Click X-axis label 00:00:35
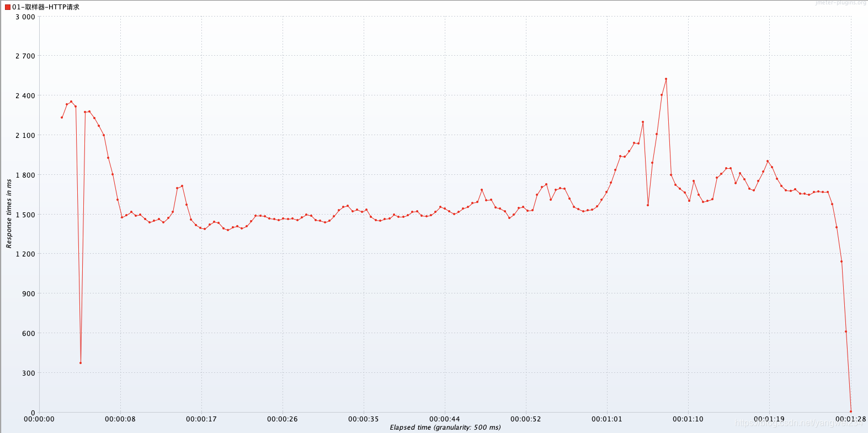This screenshot has width=868, height=433. point(364,419)
